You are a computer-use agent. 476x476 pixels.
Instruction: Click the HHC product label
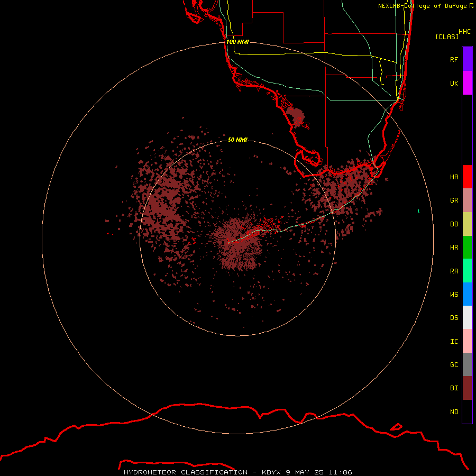point(464,32)
